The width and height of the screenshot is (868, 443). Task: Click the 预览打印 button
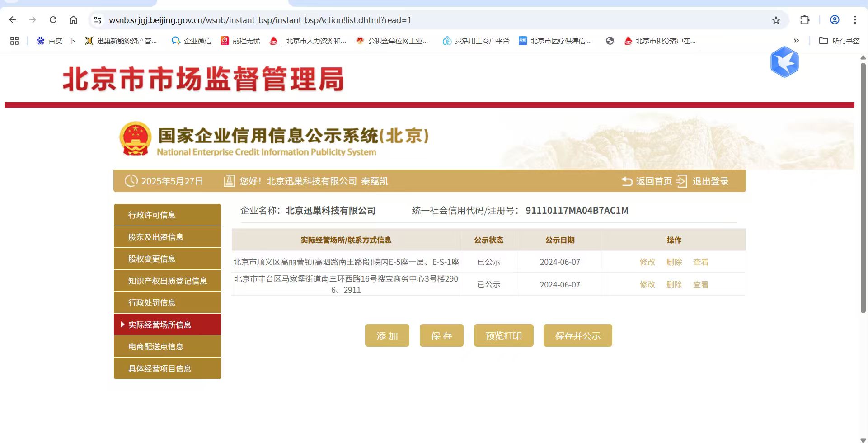(x=504, y=335)
